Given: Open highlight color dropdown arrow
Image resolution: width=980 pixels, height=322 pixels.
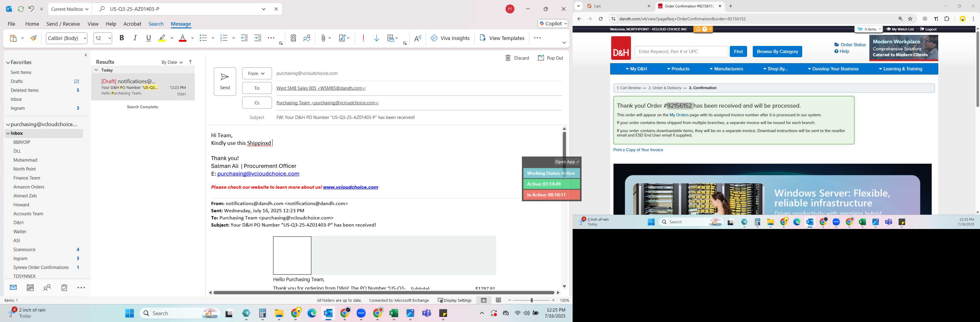Looking at the screenshot, I should click(172, 38).
